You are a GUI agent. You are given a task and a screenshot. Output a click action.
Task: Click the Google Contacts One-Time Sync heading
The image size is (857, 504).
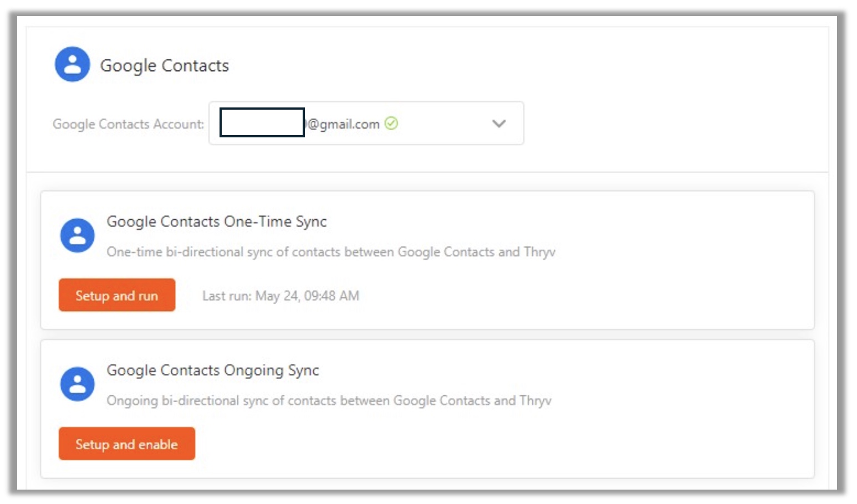click(217, 221)
